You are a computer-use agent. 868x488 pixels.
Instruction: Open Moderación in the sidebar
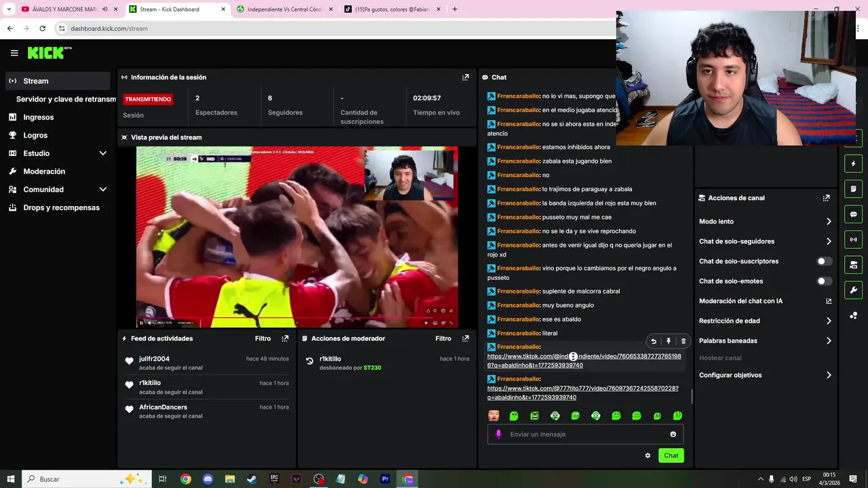click(x=58, y=171)
